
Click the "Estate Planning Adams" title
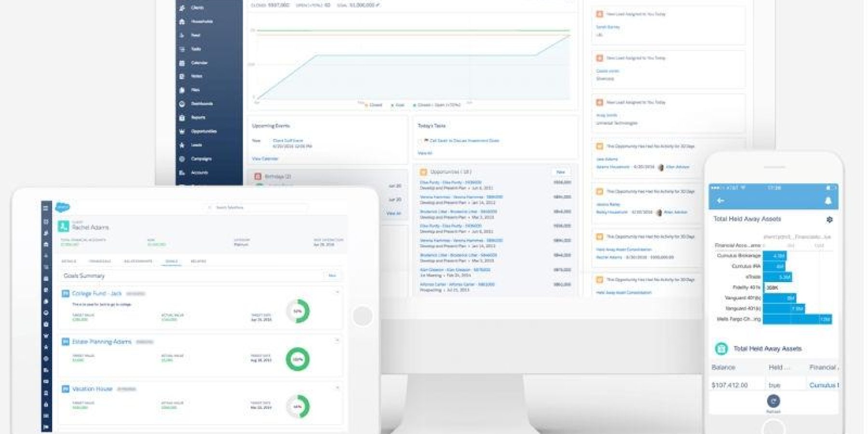pyautogui.click(x=102, y=341)
